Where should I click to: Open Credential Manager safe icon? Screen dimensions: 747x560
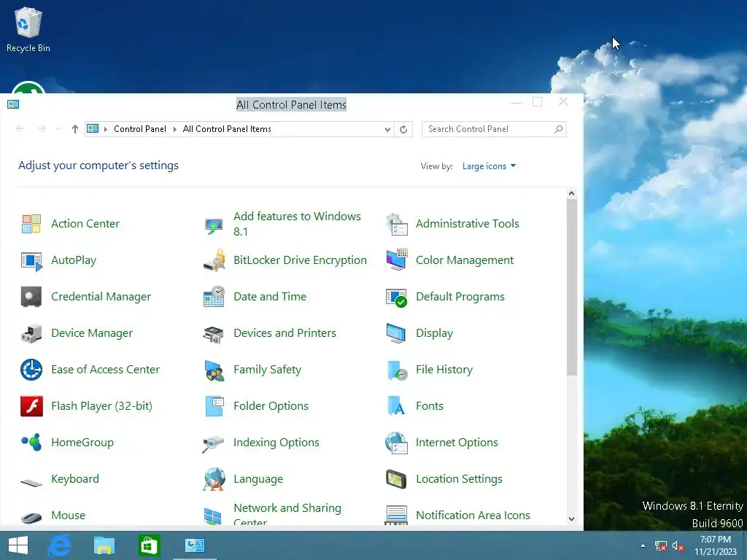click(x=31, y=297)
